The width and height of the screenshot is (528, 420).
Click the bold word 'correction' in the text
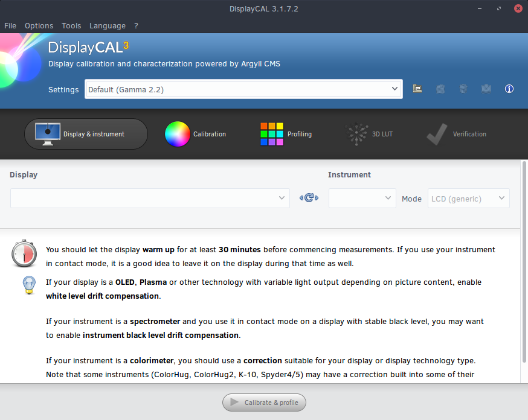(263, 360)
